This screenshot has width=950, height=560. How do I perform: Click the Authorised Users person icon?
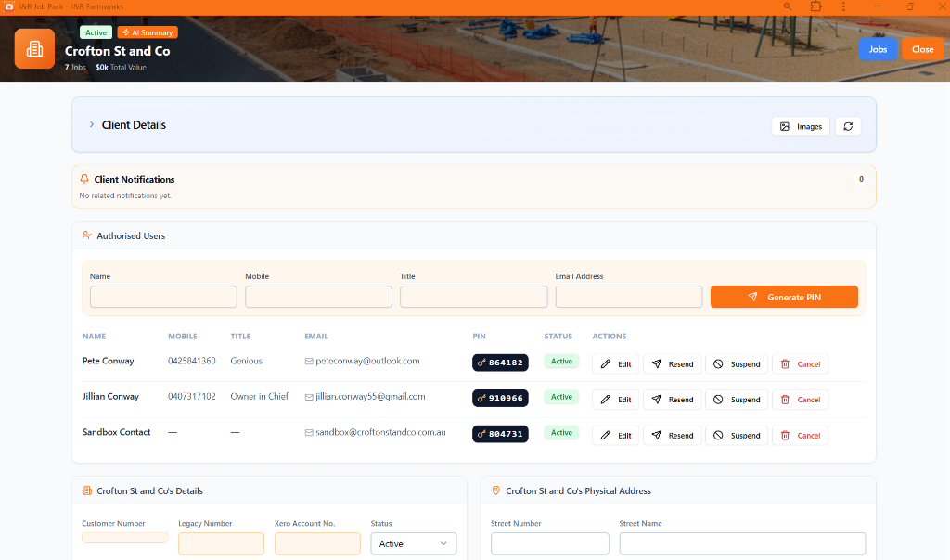pos(86,235)
